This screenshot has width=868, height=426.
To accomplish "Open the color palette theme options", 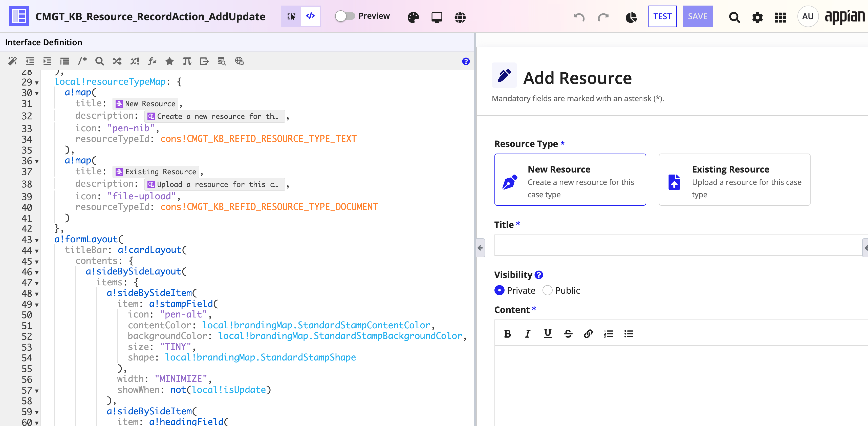I will [x=413, y=17].
